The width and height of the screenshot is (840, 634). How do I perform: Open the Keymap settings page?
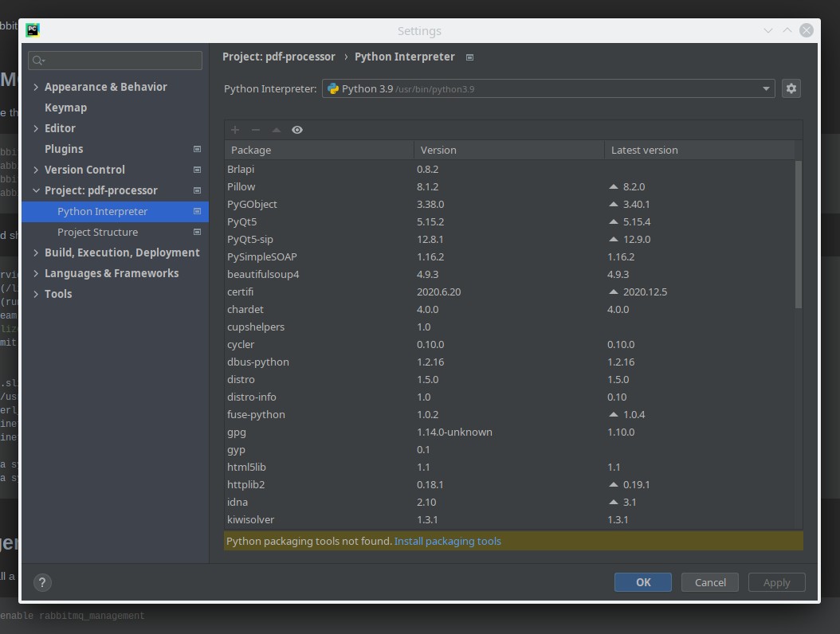click(65, 108)
